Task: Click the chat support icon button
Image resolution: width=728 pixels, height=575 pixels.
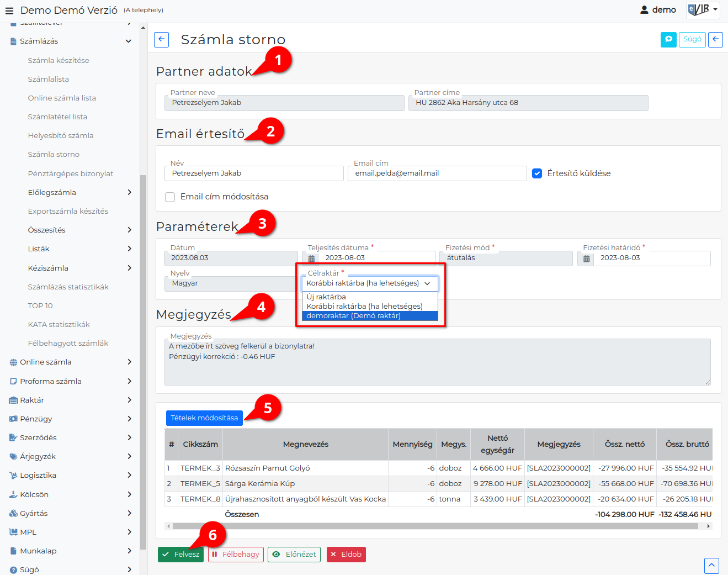Action: [668, 39]
